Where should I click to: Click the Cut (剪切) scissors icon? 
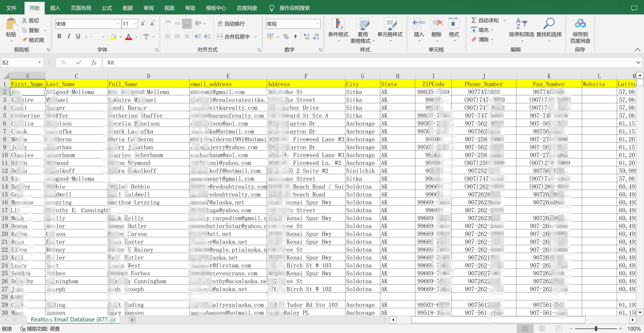[x=24, y=20]
